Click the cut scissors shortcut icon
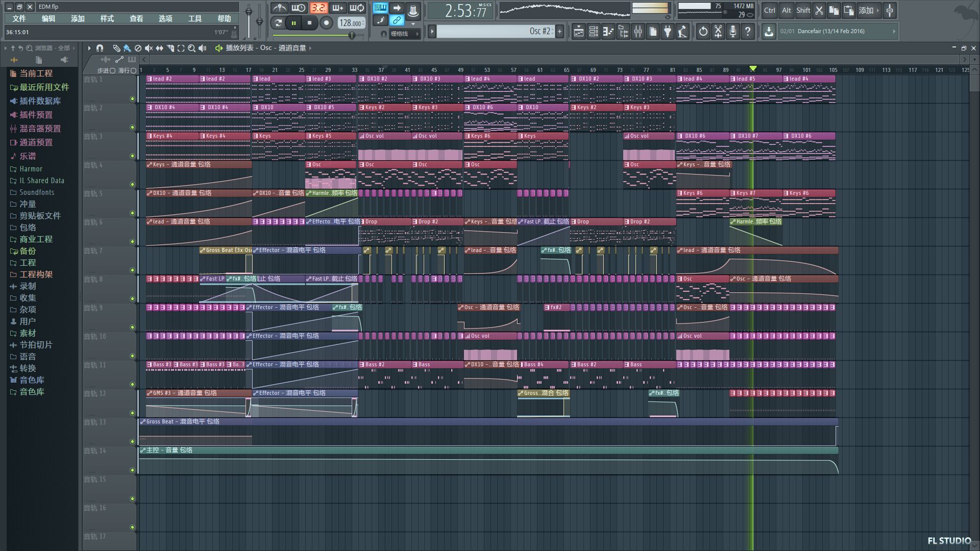This screenshot has width=980, height=551. pos(819,10)
